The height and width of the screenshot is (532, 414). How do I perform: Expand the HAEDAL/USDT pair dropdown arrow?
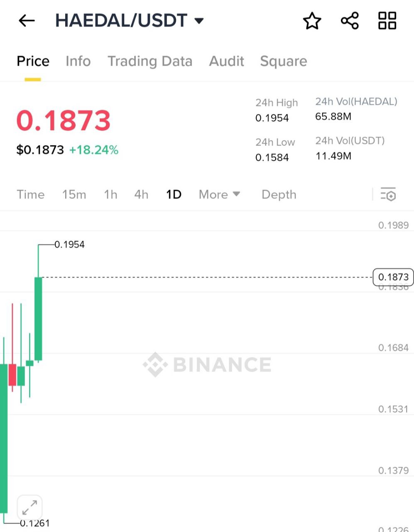(x=199, y=20)
